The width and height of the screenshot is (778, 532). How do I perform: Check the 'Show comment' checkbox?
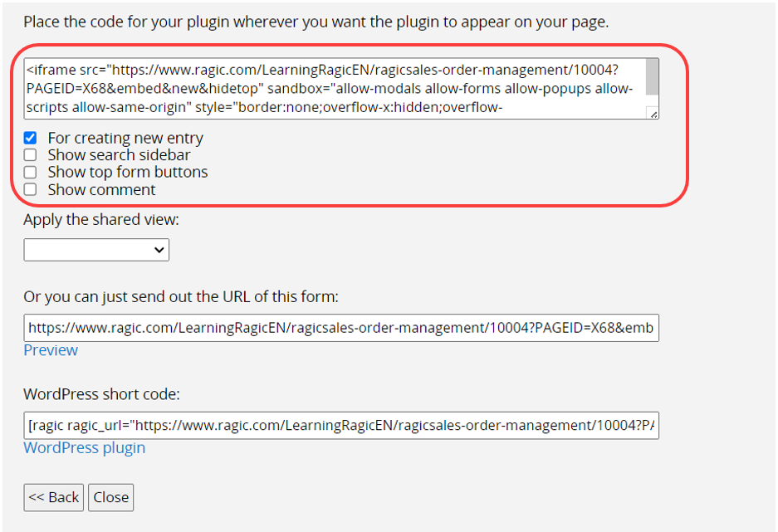click(31, 190)
